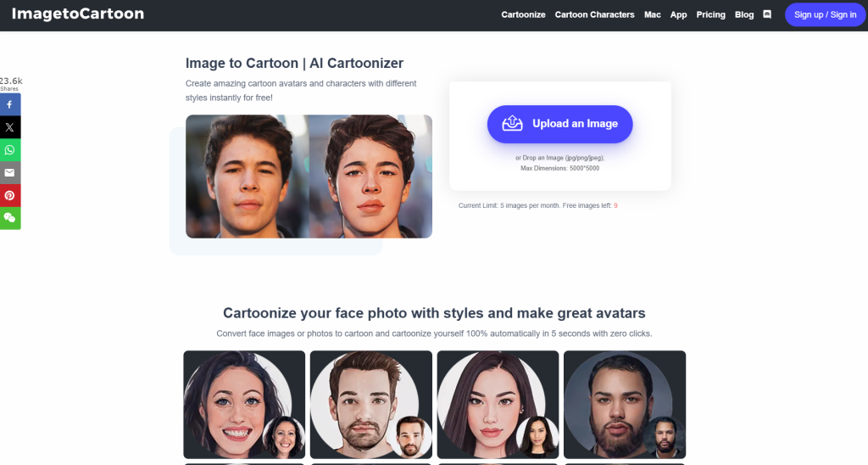Share page via Facebook icon
This screenshot has width=868, height=465.
[10, 104]
